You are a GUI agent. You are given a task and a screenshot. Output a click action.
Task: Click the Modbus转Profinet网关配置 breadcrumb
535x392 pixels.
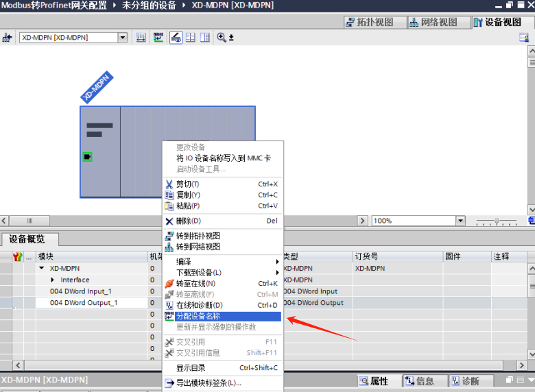[x=54, y=5]
